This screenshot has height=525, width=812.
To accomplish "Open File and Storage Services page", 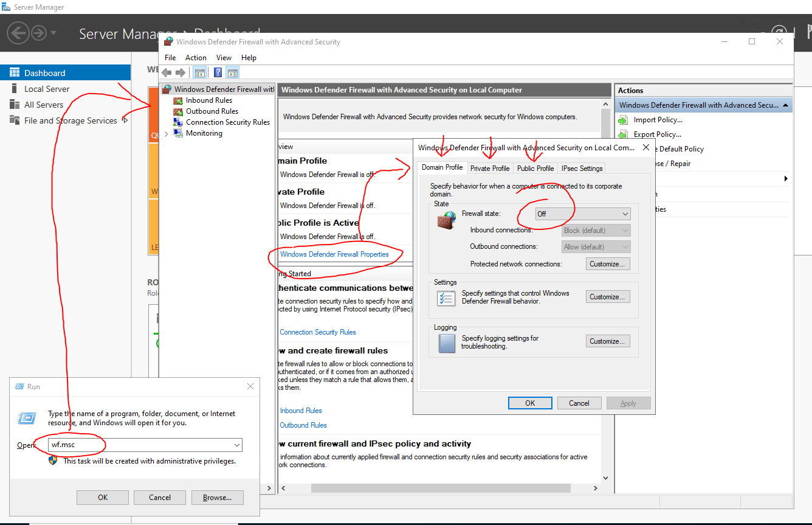I will pos(71,120).
